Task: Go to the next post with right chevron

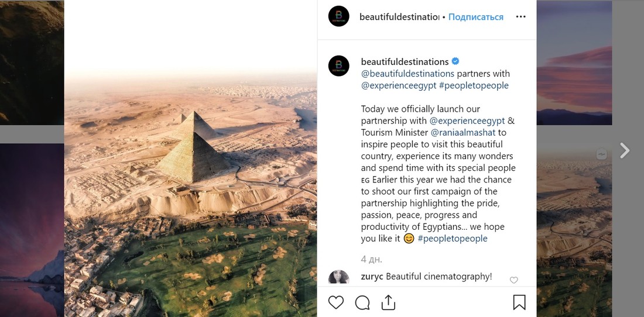Action: (625, 151)
